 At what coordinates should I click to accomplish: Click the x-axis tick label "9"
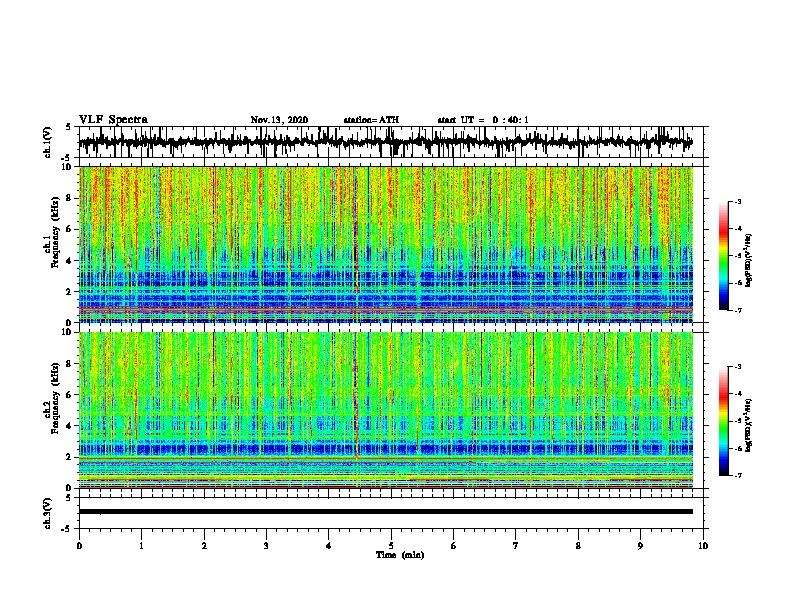[640, 546]
